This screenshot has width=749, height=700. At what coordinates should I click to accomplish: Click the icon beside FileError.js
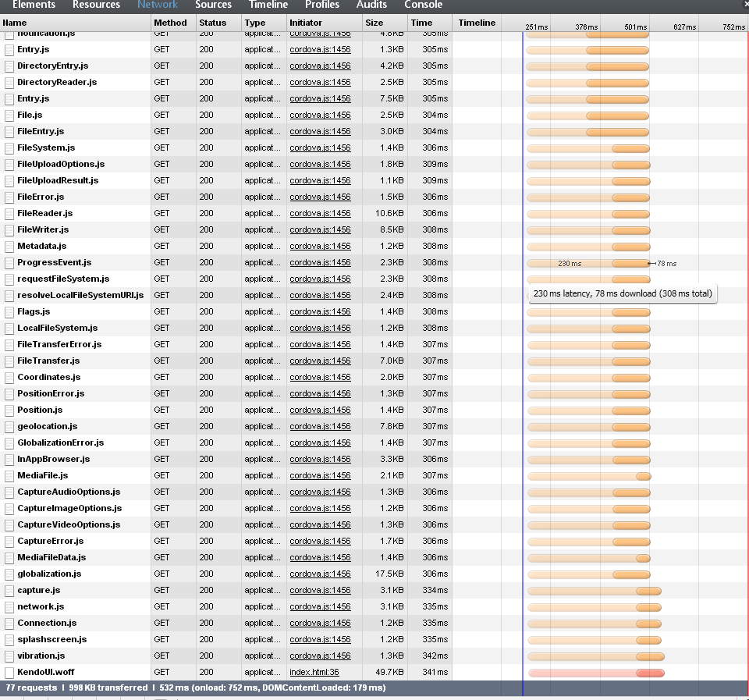9,197
